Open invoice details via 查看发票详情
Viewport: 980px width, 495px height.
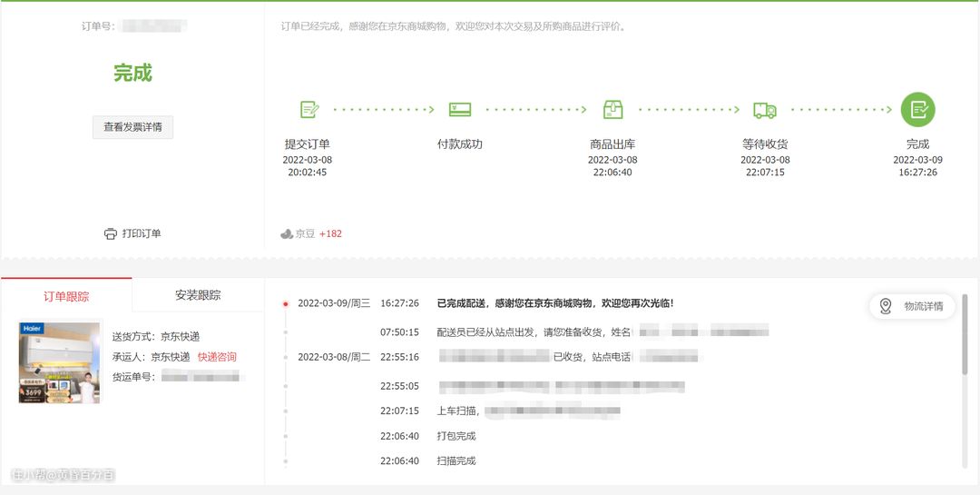132,127
